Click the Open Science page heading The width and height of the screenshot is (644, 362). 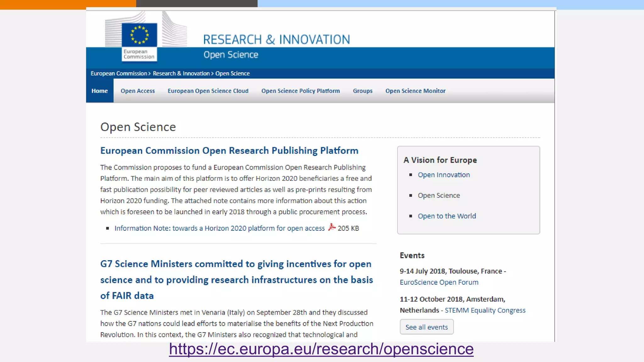click(138, 127)
